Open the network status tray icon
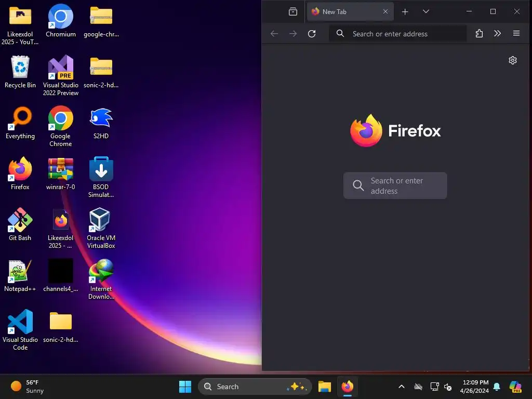Viewport: 532px width, 399px height. click(x=434, y=387)
